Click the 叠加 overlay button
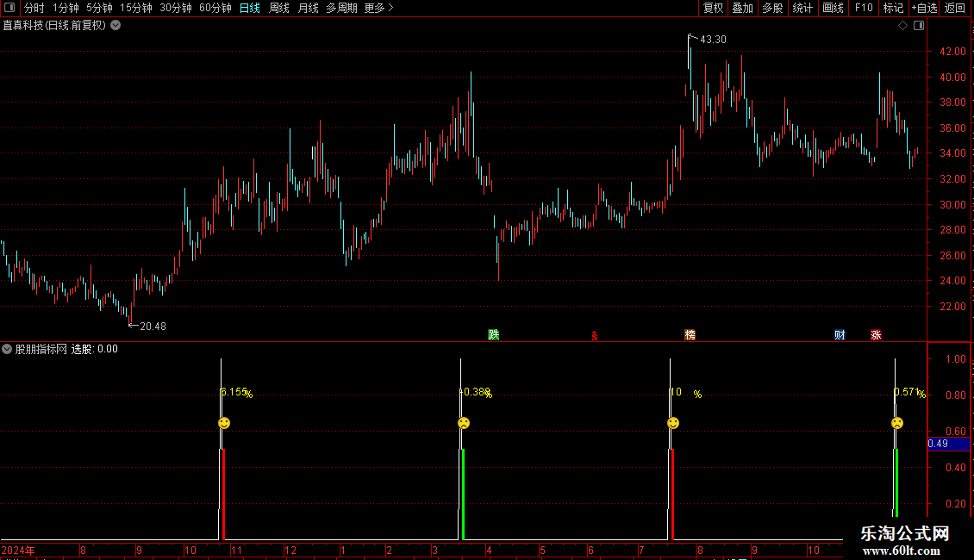The image size is (974, 560). tap(743, 8)
